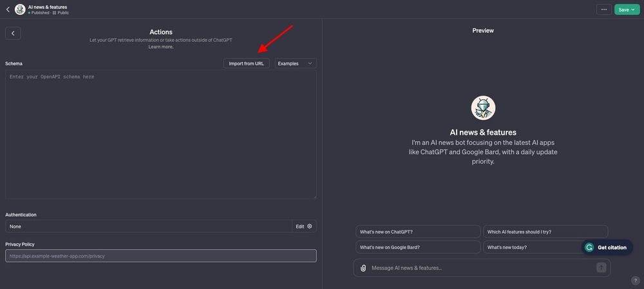644x289 pixels.
Task: Click the Actions panel back chevron button
Action: tap(13, 34)
